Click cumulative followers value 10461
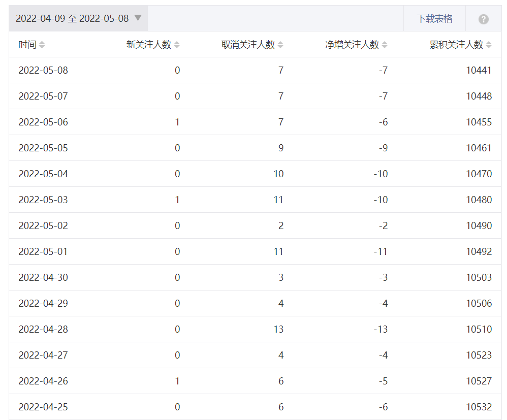 pos(479,148)
